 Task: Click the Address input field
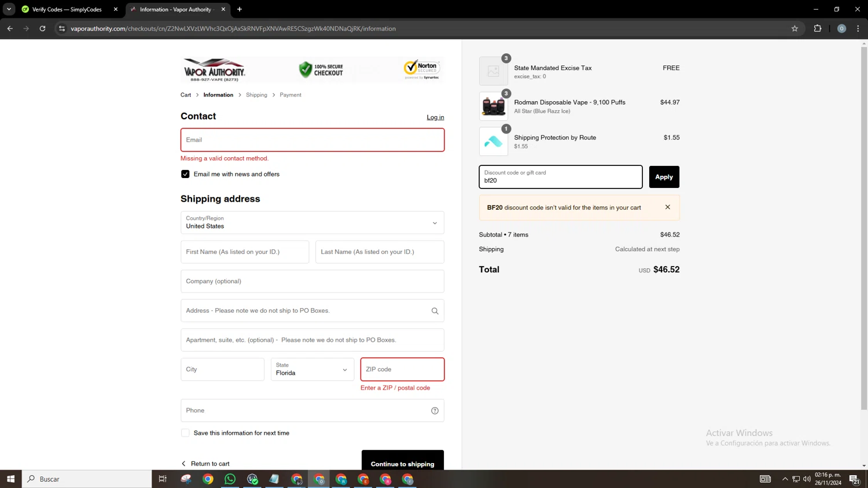coord(312,311)
